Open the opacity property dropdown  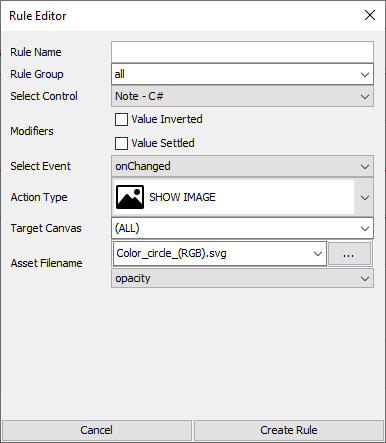(x=242, y=278)
